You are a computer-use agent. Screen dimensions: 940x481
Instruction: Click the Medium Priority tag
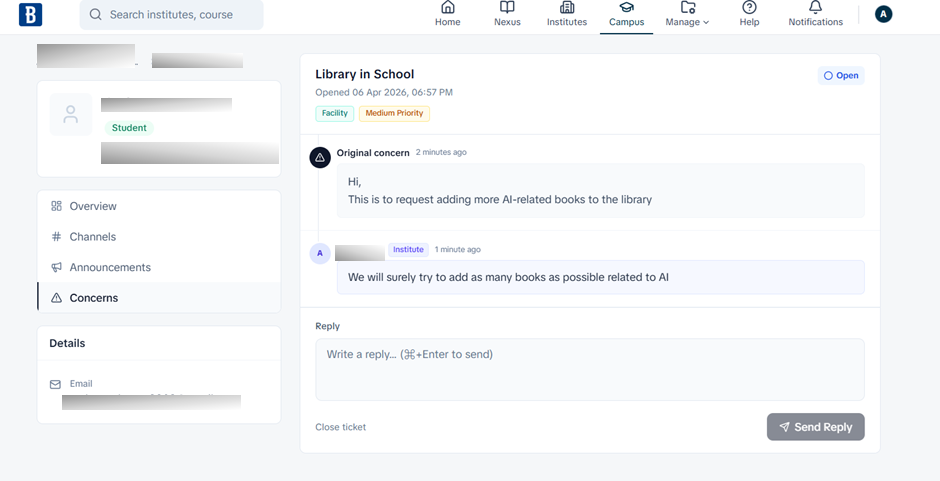(x=394, y=113)
